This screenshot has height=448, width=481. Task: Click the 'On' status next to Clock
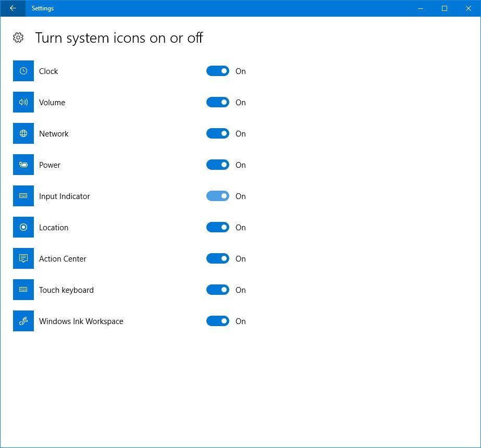point(241,71)
